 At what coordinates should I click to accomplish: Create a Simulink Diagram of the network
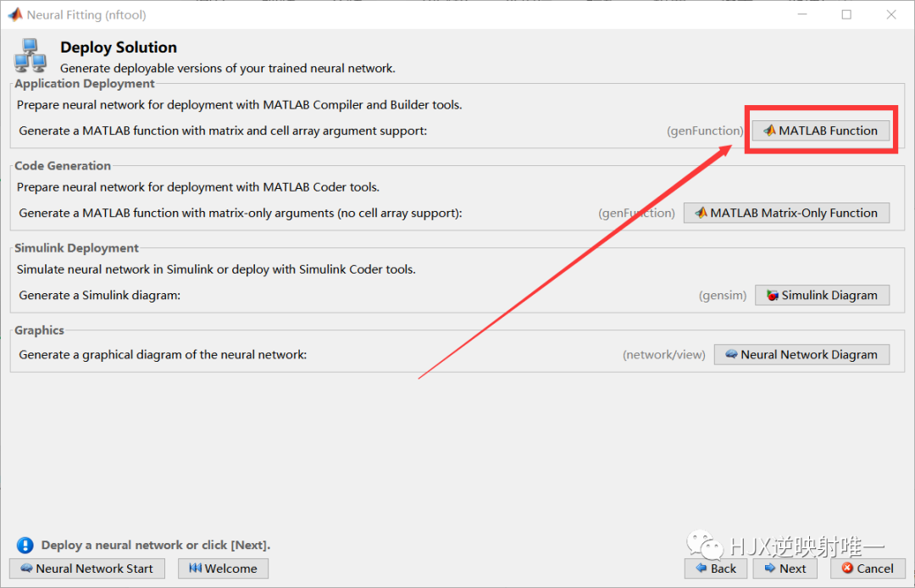(822, 295)
